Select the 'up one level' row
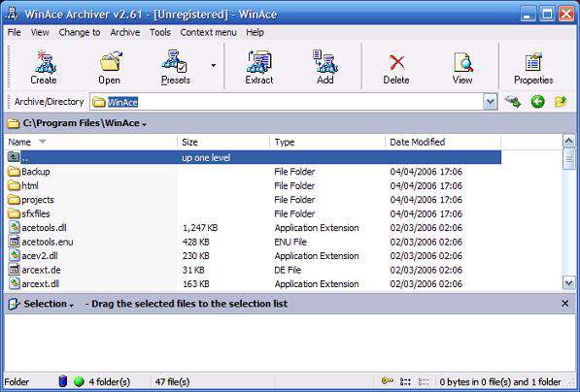This screenshot has width=580, height=392. [254, 157]
